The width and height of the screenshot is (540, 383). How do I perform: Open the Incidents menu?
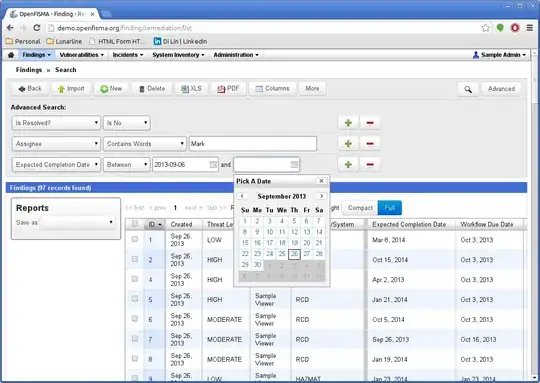128,55
